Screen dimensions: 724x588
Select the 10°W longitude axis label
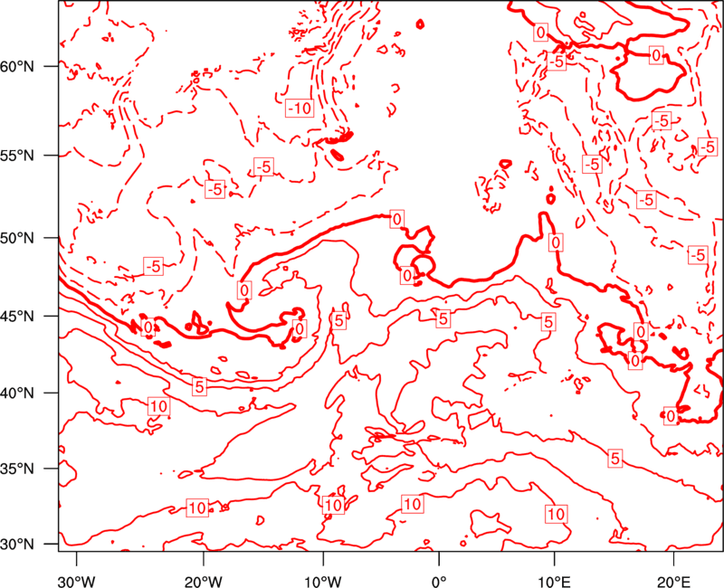pyautogui.click(x=323, y=582)
